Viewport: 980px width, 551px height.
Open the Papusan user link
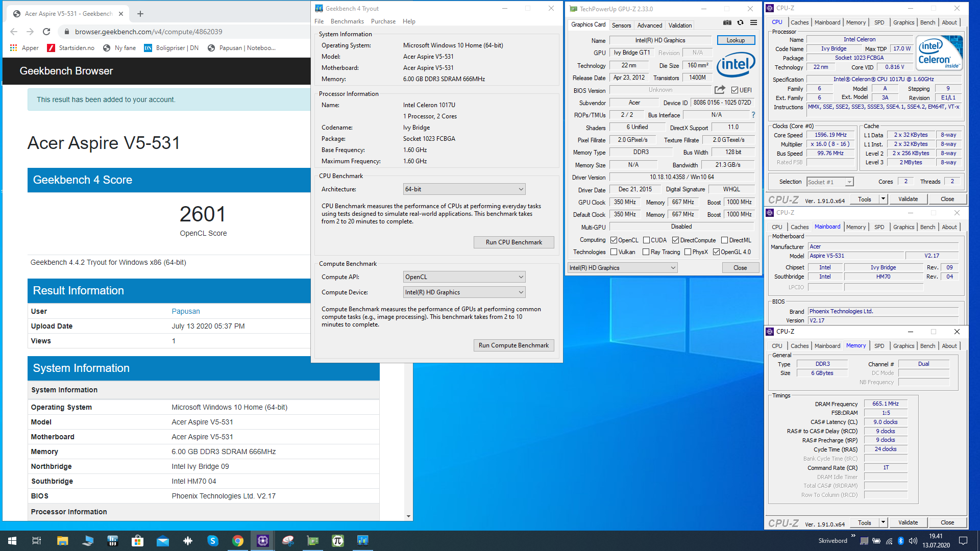[186, 311]
